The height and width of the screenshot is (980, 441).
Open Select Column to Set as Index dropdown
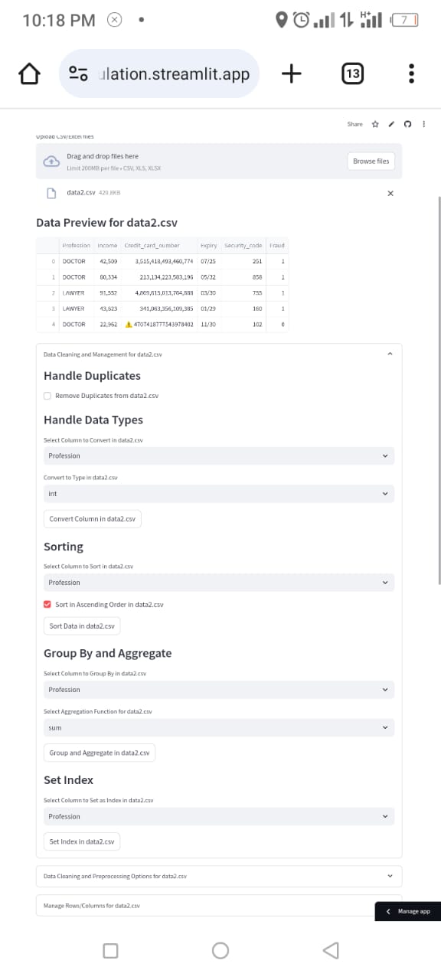point(219,816)
